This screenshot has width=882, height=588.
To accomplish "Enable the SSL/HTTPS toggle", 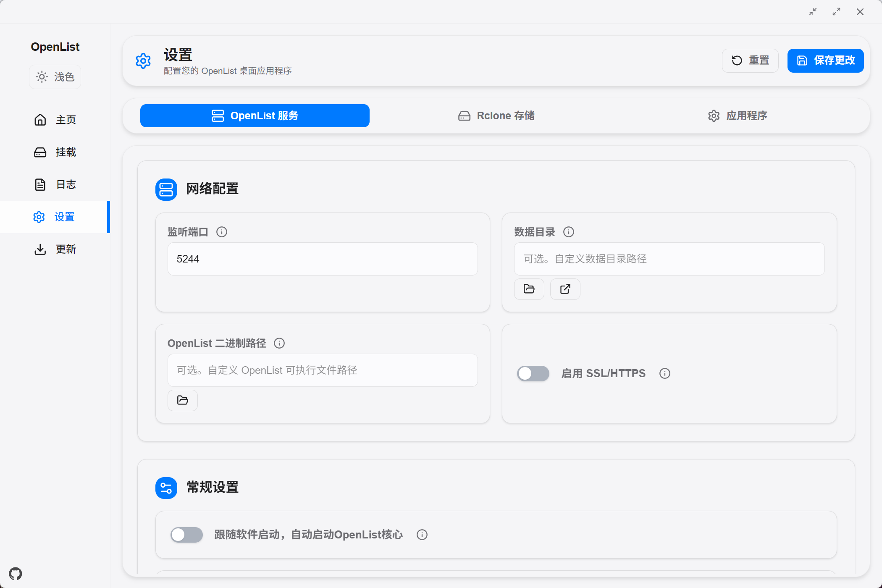I will coord(533,373).
